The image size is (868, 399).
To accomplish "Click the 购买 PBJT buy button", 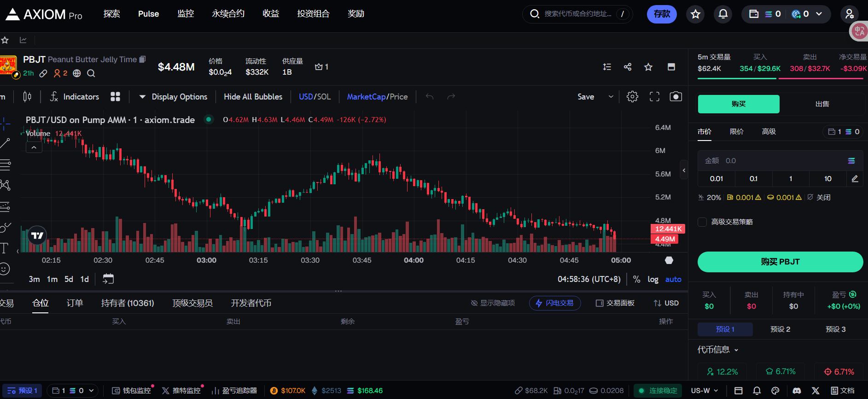I will pos(780,262).
